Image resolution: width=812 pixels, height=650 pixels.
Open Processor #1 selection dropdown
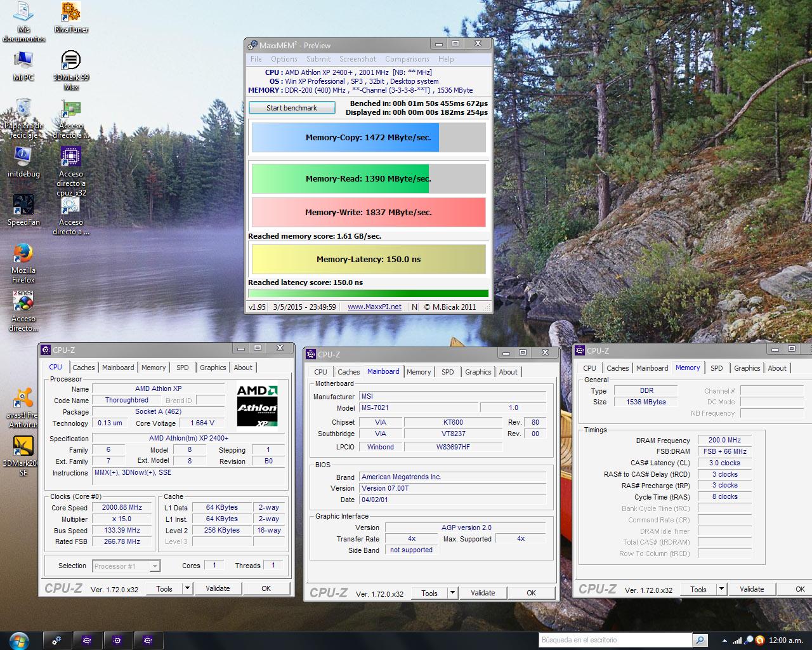(126, 566)
